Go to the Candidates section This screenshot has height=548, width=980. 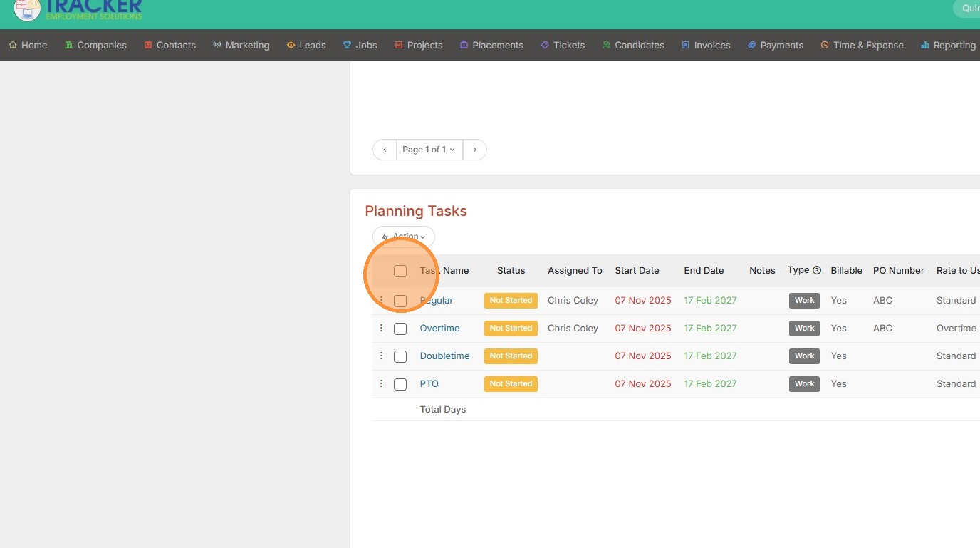click(633, 45)
